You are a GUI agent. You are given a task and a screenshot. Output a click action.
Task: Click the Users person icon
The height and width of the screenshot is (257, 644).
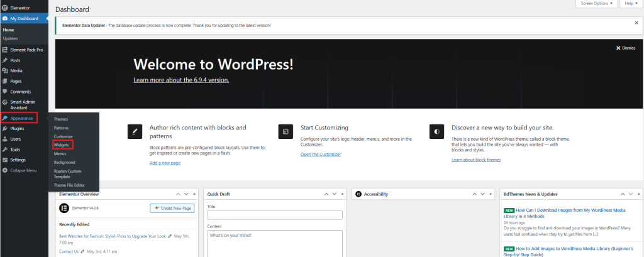pos(5,139)
